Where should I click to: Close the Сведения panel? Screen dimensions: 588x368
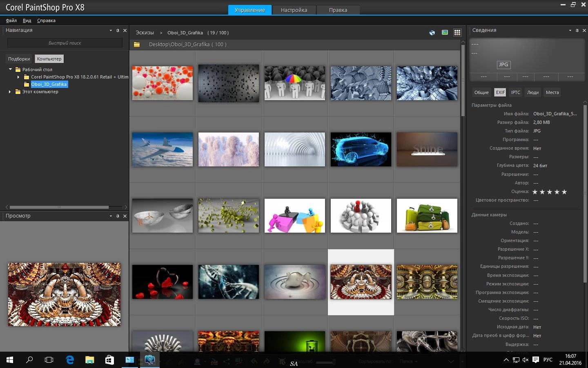tap(584, 30)
